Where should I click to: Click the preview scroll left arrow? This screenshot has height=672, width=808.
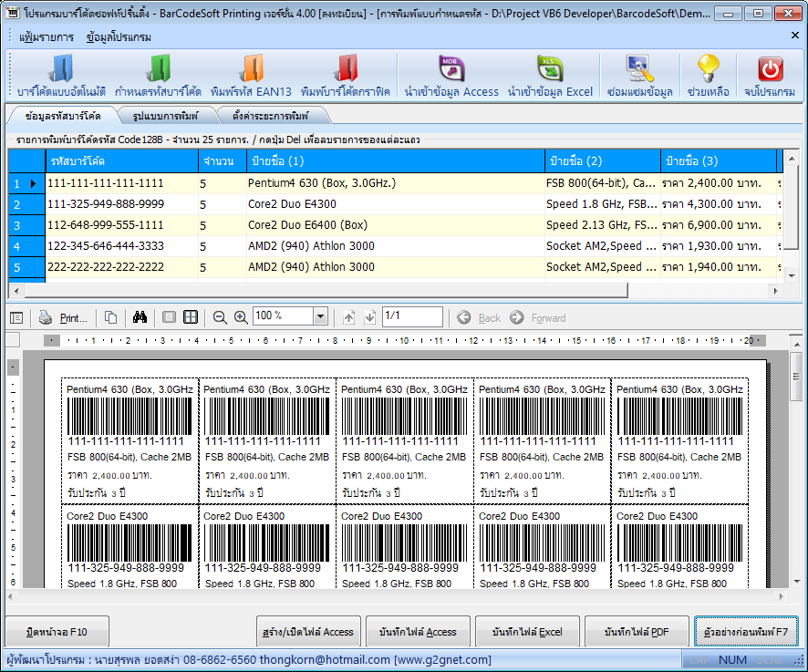(10, 596)
